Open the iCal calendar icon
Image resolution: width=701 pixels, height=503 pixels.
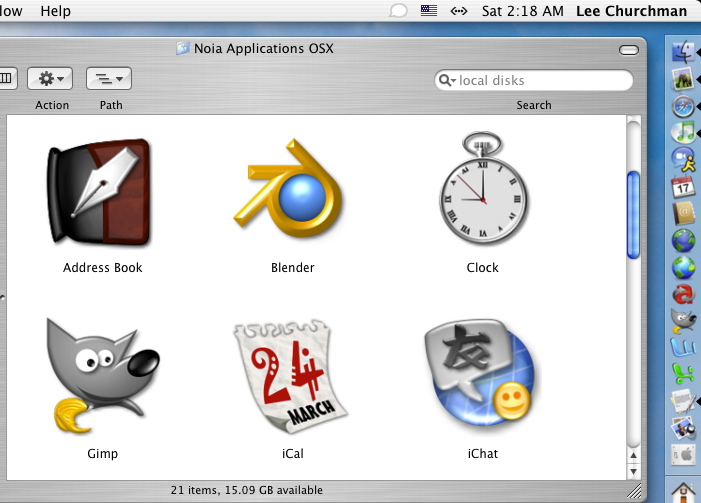point(291,378)
